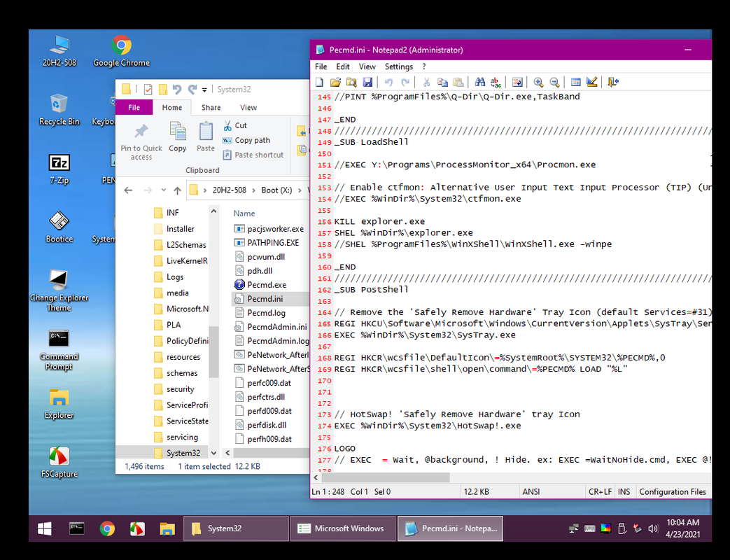Image resolution: width=730 pixels, height=560 pixels.
Task: Click the Redo arrow in Notepad2 toolbar
Action: pyautogui.click(x=405, y=83)
